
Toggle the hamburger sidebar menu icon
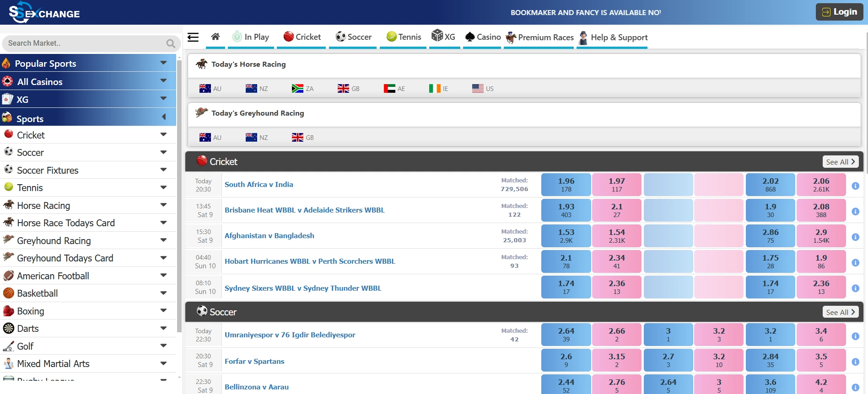pyautogui.click(x=193, y=37)
